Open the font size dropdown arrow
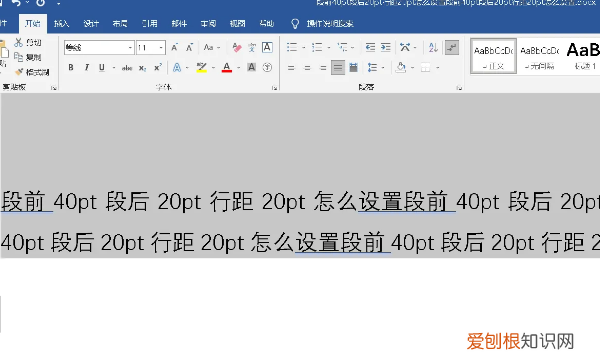 pyautogui.click(x=161, y=48)
